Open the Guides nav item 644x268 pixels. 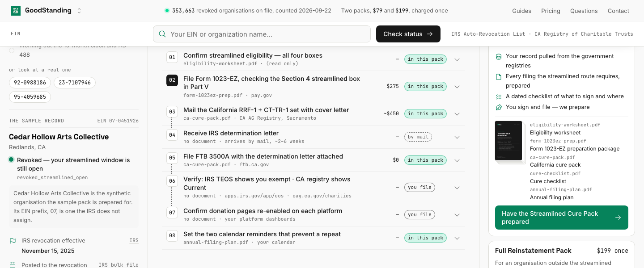click(521, 11)
